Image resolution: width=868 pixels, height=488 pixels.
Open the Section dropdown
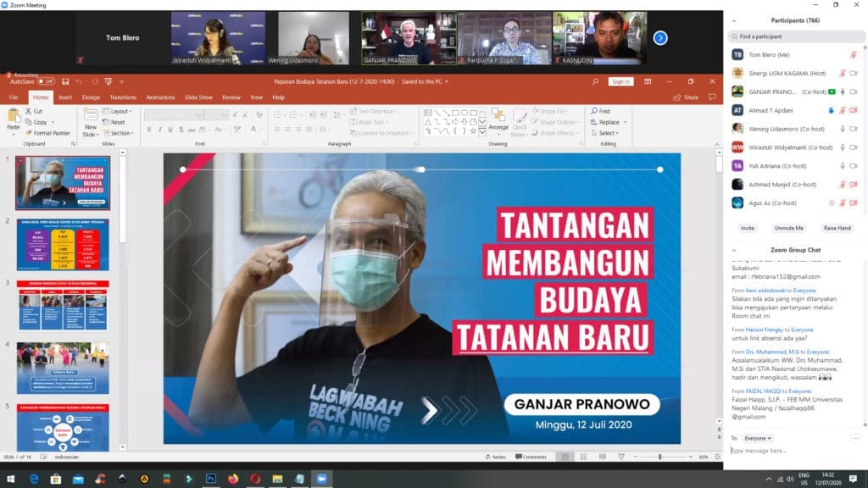[119, 133]
